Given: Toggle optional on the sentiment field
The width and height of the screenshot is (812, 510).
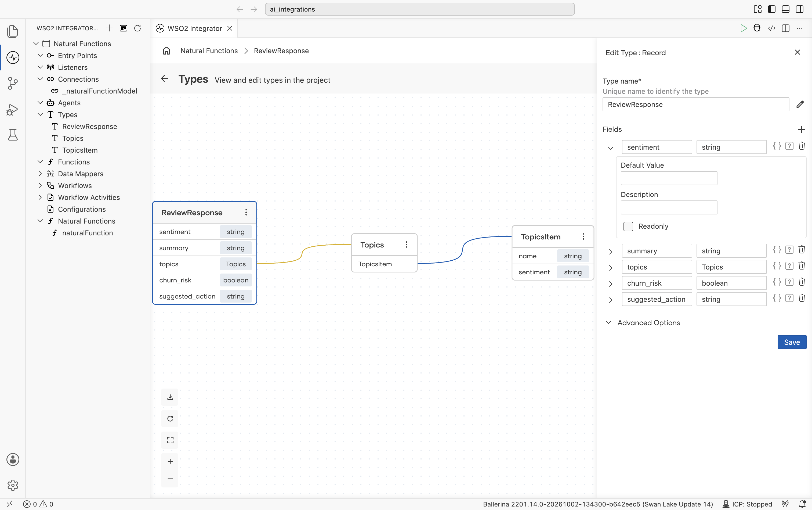Looking at the screenshot, I should point(789,146).
